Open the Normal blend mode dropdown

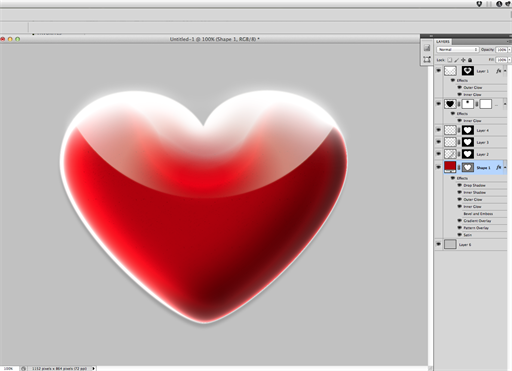click(457, 50)
